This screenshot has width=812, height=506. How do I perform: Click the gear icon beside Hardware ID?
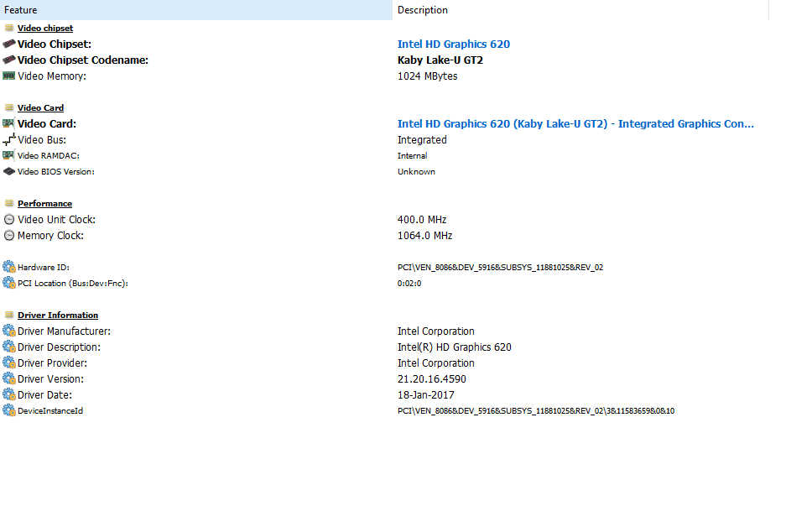click(8, 267)
